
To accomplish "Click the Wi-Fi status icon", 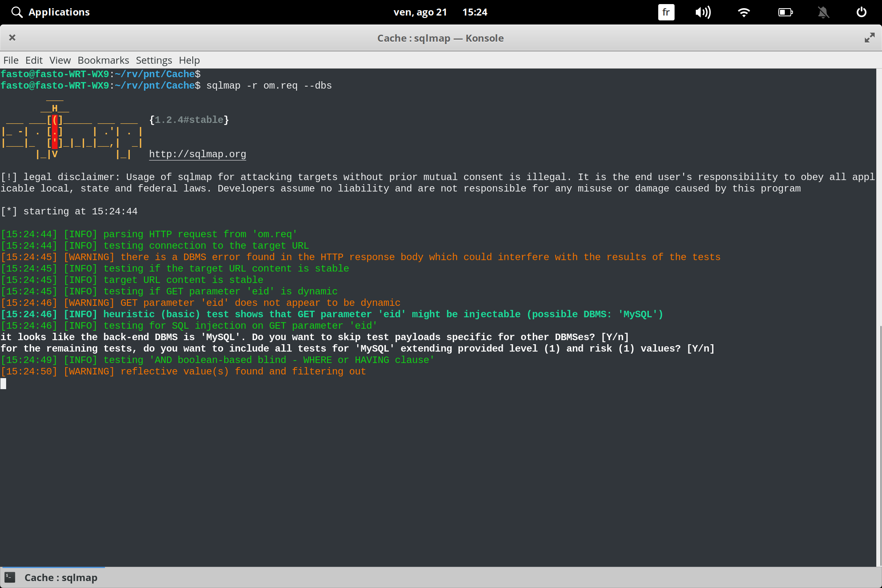I will tap(744, 12).
